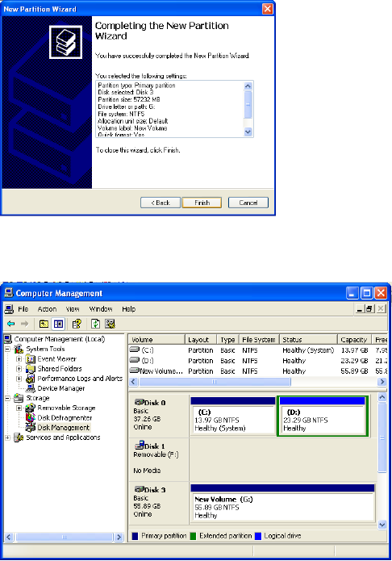Open Disk Defragmenter in the tree

[65, 418]
